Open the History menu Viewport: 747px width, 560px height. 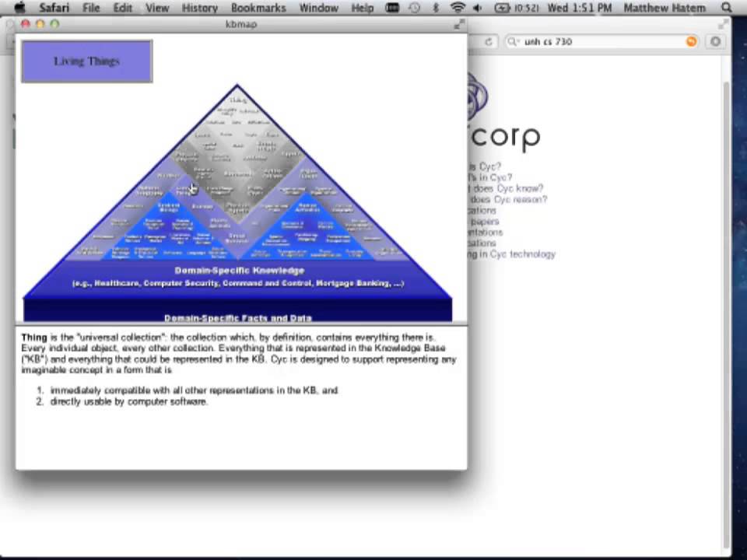[x=200, y=8]
